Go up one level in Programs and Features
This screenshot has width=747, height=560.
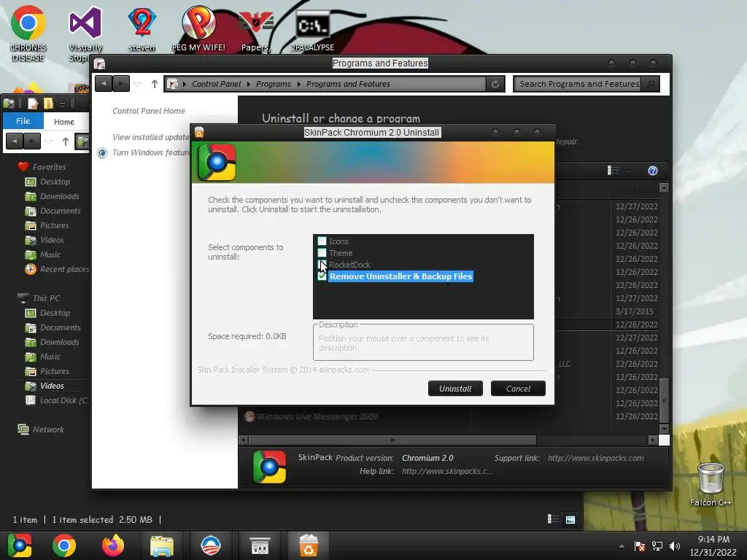(x=155, y=84)
